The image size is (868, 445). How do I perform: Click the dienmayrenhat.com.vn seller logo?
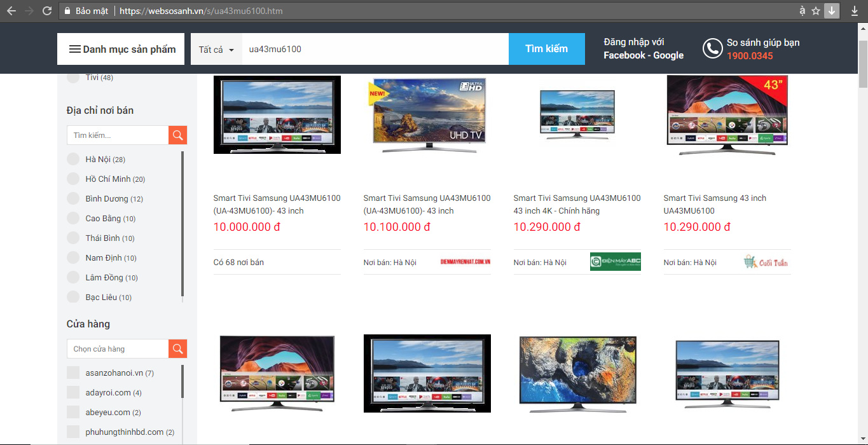pos(465,262)
